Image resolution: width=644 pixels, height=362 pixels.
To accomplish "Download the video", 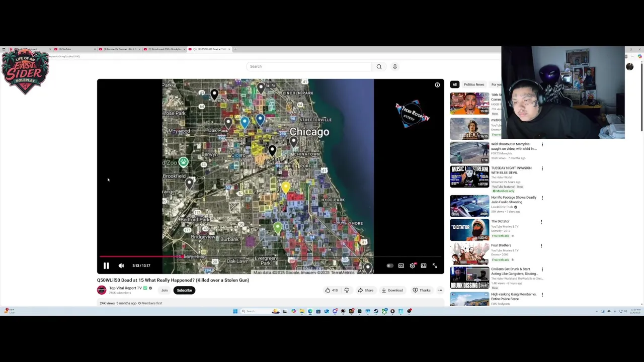I will click(392, 290).
